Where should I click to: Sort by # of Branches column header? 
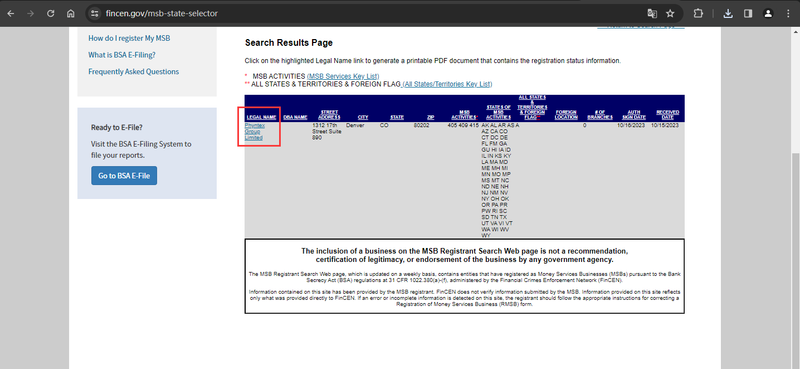coord(599,115)
